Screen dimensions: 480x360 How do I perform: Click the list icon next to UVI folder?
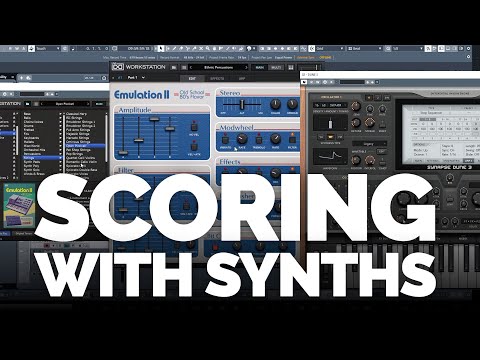point(184,67)
